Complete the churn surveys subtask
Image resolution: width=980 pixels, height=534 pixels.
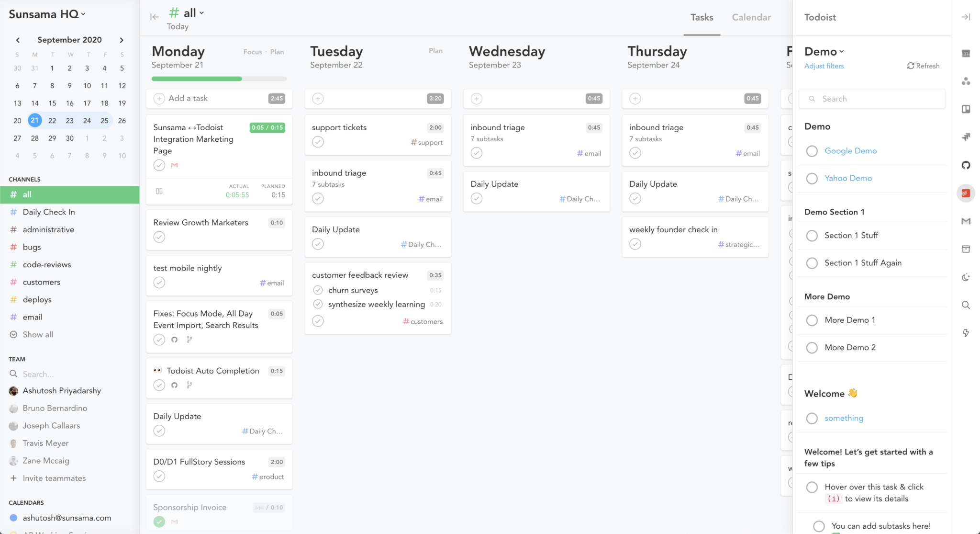[318, 290]
